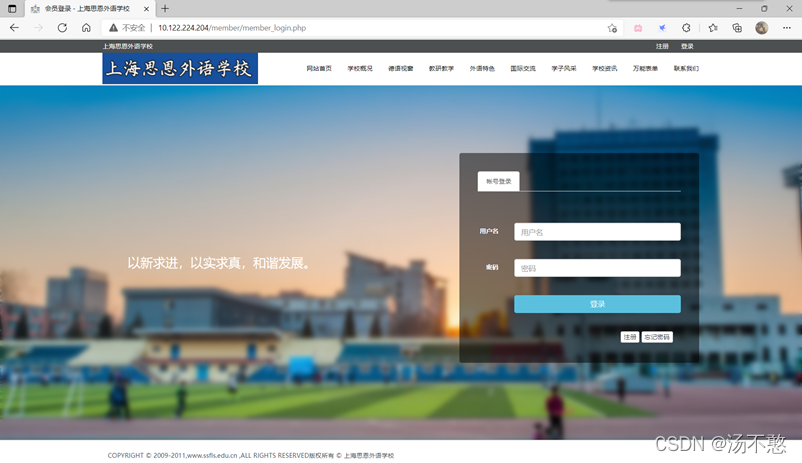
Task: Click the not-secure warning triangle icon
Action: 113,28
